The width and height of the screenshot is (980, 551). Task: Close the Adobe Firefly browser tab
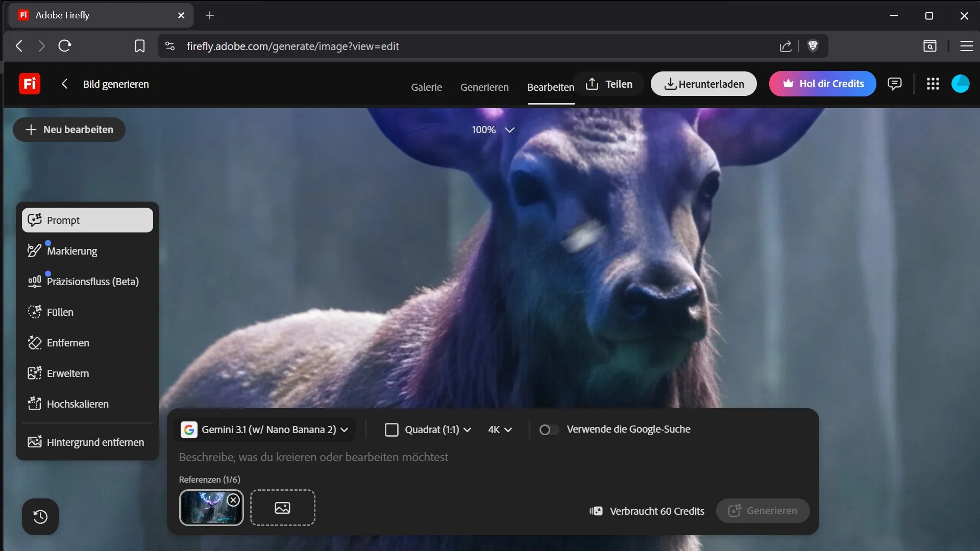[x=181, y=15]
